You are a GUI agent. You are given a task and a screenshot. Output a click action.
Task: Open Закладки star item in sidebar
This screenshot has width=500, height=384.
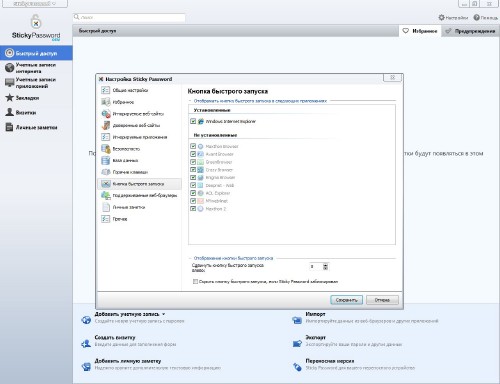pos(22,98)
